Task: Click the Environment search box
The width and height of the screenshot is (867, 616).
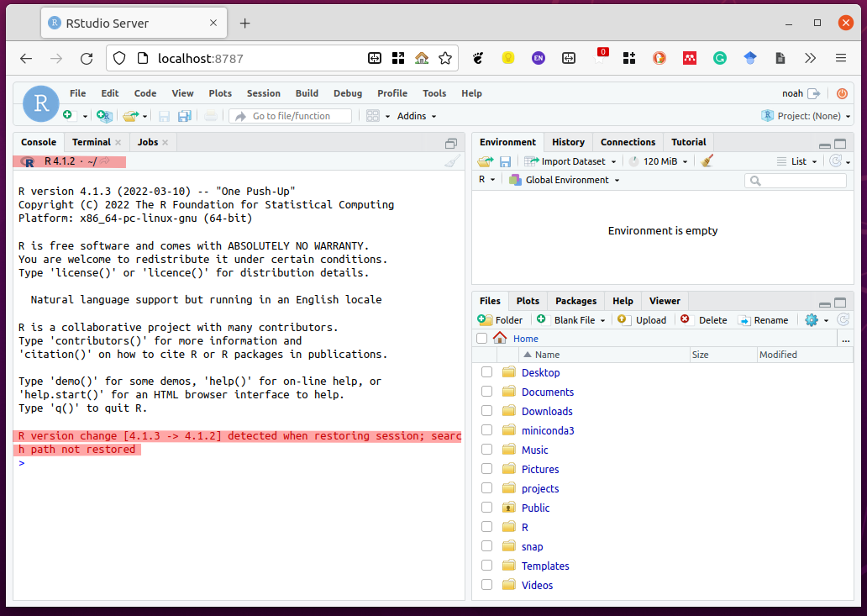Action: (795, 181)
